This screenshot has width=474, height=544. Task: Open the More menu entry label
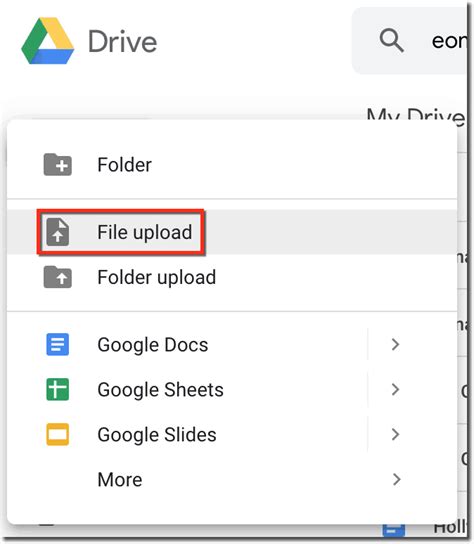point(120,479)
